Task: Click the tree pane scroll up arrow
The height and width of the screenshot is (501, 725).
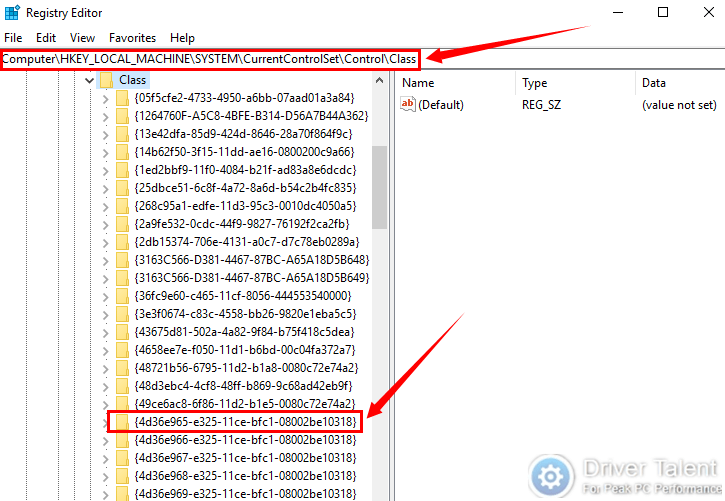Action: 380,80
